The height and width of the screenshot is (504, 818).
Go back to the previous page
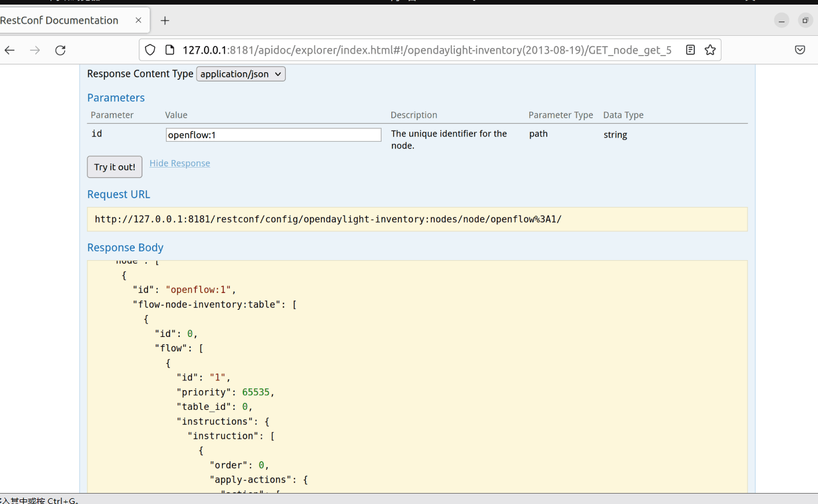click(10, 50)
